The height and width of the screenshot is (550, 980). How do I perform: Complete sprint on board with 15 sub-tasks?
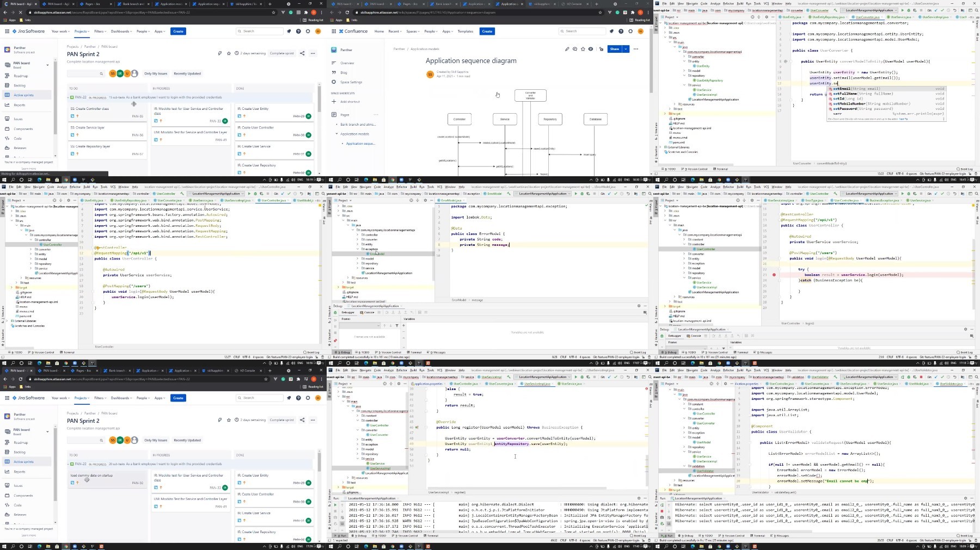[x=282, y=53]
